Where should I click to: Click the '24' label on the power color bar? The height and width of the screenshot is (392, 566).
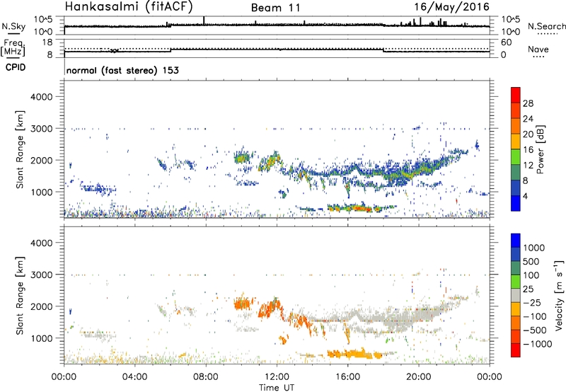pos(528,119)
